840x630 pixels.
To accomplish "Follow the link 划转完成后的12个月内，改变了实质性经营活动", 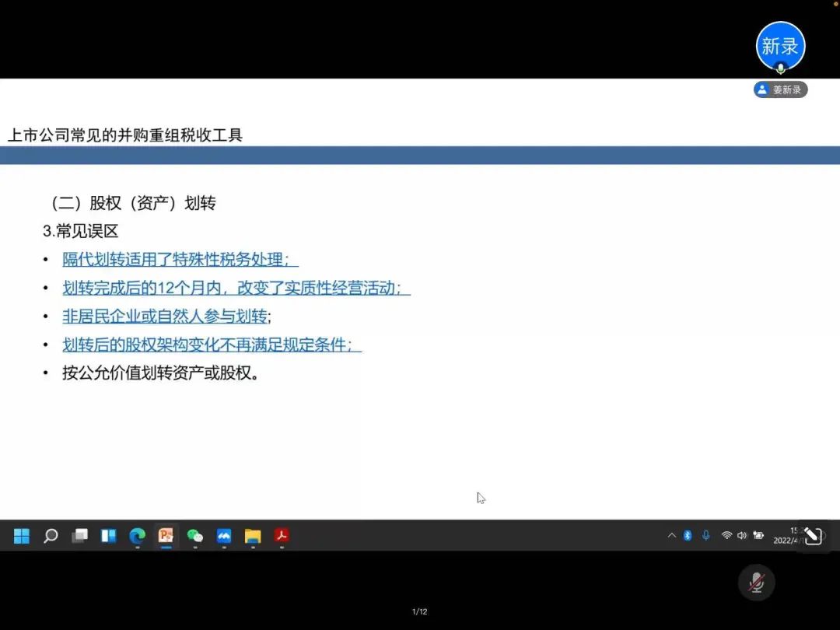I will click(235, 289).
